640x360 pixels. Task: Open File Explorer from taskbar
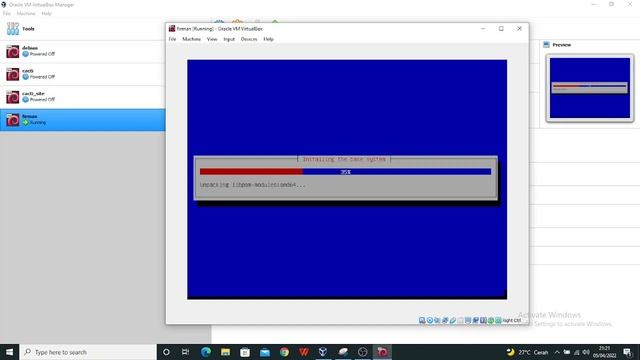click(x=225, y=352)
